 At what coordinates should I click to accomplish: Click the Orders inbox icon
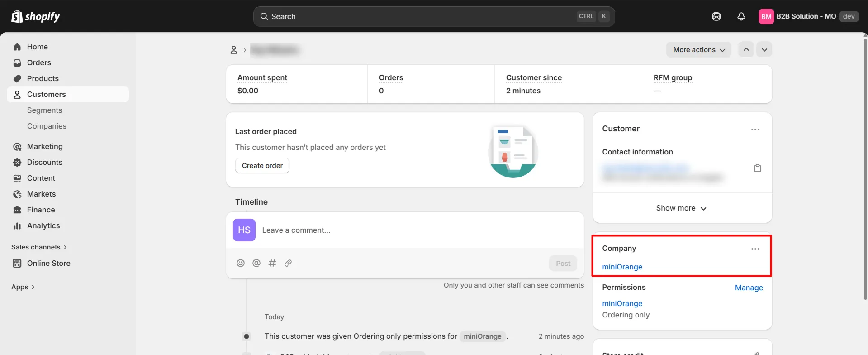pos(17,63)
